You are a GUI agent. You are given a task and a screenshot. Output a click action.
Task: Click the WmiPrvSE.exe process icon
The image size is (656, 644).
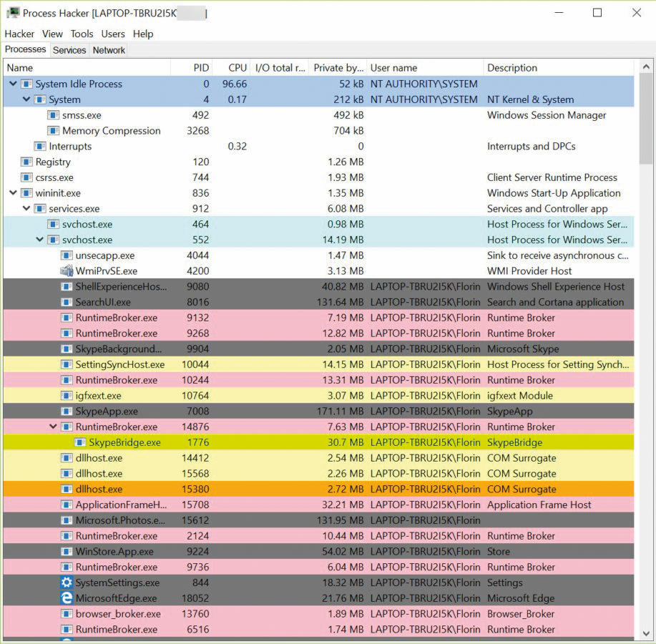(x=67, y=270)
